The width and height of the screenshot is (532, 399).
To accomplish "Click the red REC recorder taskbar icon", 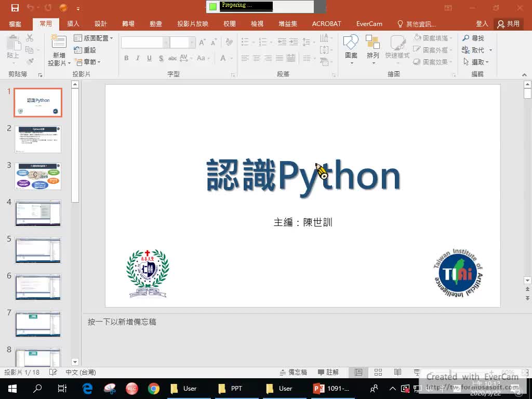I will coord(131,389).
